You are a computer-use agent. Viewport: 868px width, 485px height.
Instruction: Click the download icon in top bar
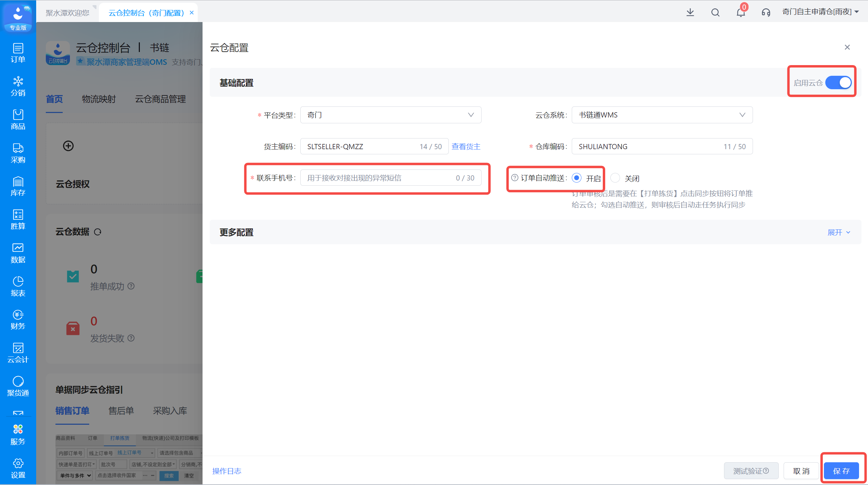[690, 13]
